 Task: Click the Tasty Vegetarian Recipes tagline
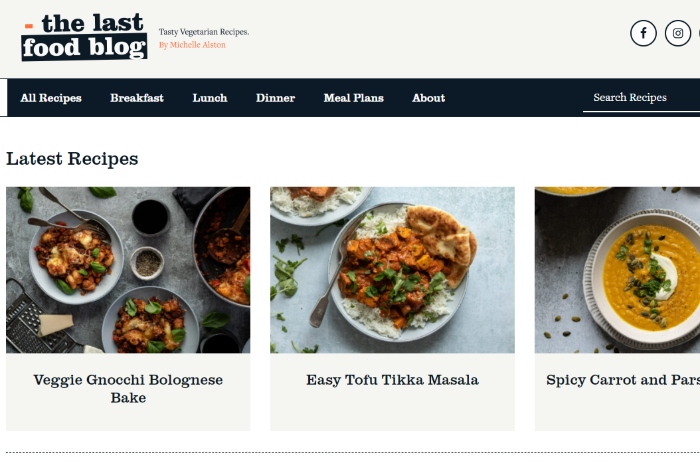204,32
